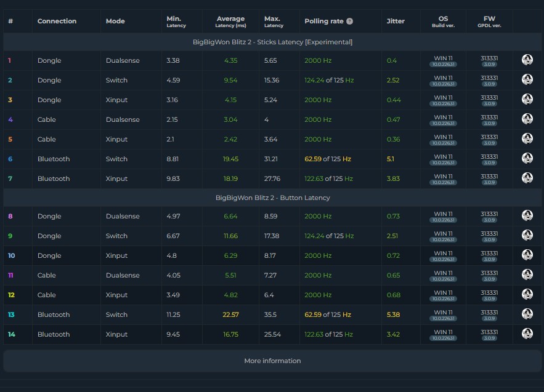Open tester avatar in row 5
This screenshot has height=392, width=544.
pyautogui.click(x=527, y=138)
